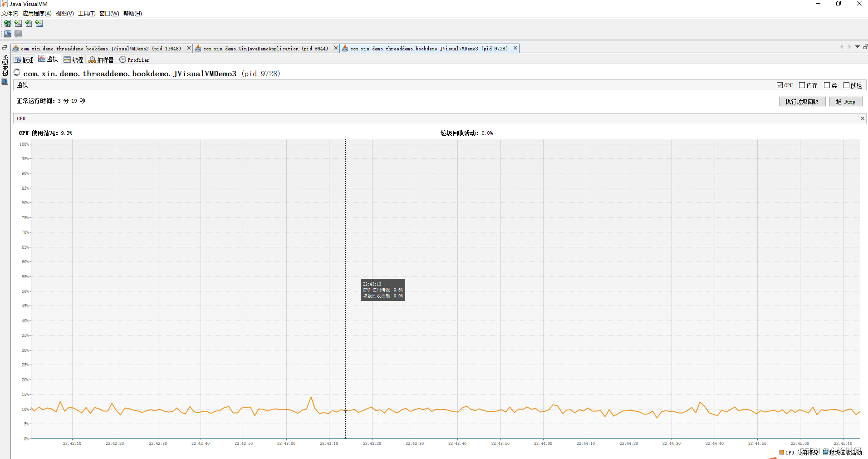868x459 pixels.
Task: Click the 'CPU 使用情况: 9.3%' readout
Action: [45, 133]
